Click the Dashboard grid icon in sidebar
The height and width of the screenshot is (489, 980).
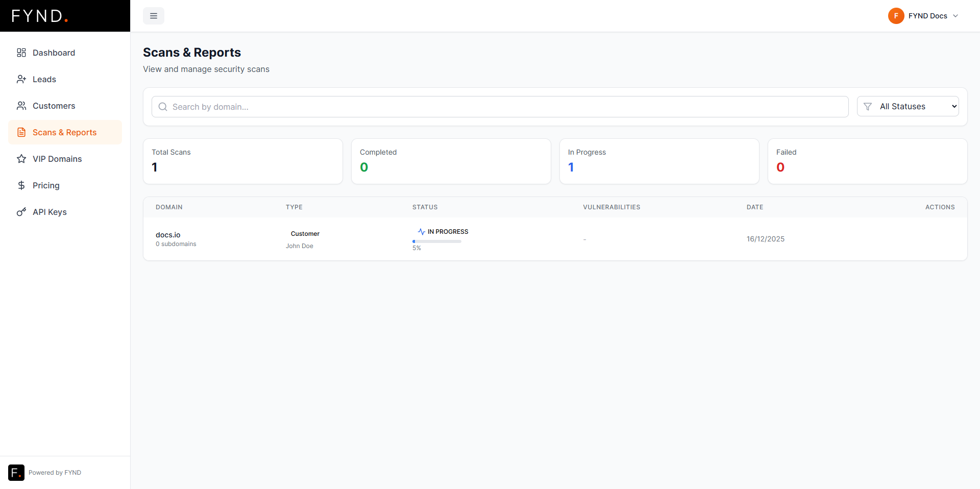click(x=21, y=53)
